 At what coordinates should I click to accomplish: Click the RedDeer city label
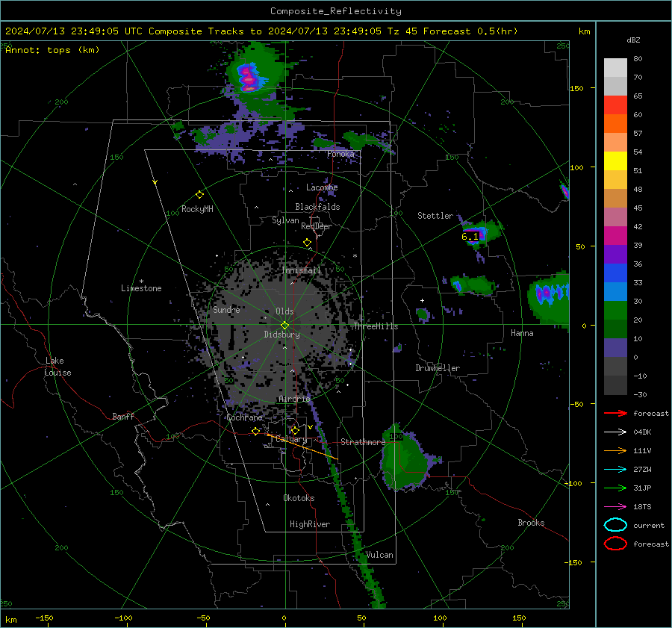coord(317,226)
